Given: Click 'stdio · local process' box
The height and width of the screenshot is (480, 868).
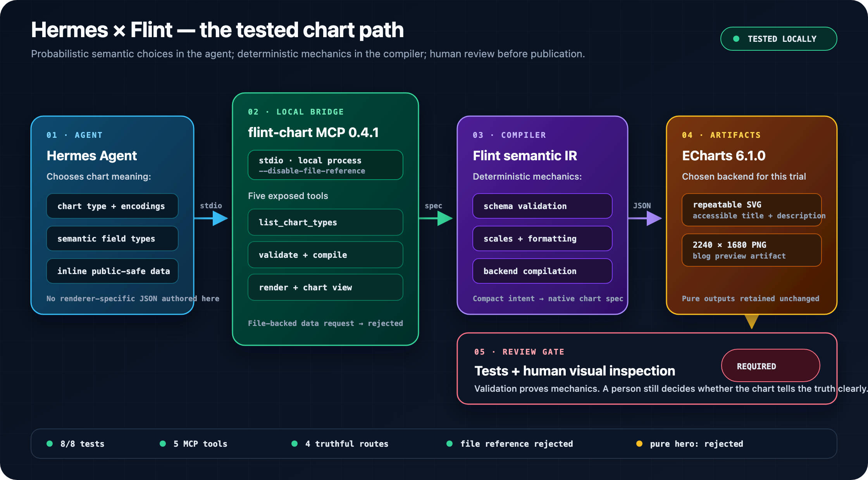Looking at the screenshot, I should pos(325,165).
